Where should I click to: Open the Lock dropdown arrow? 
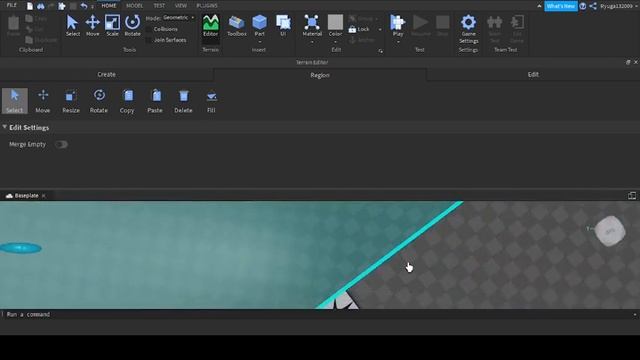(380, 29)
